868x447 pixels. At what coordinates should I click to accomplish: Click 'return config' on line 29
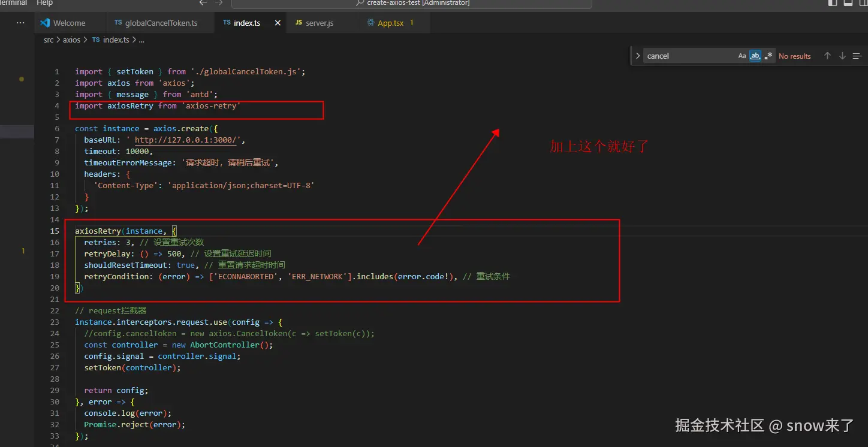pos(114,390)
